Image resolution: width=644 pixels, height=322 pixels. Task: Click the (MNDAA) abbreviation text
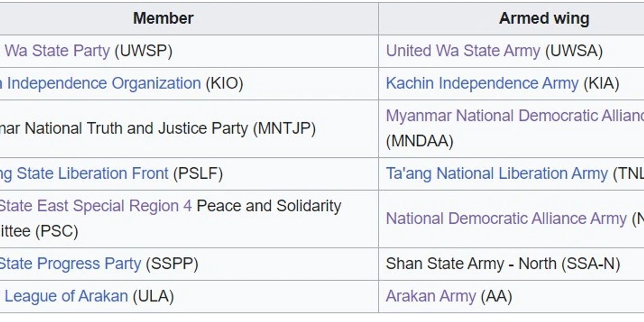click(420, 141)
